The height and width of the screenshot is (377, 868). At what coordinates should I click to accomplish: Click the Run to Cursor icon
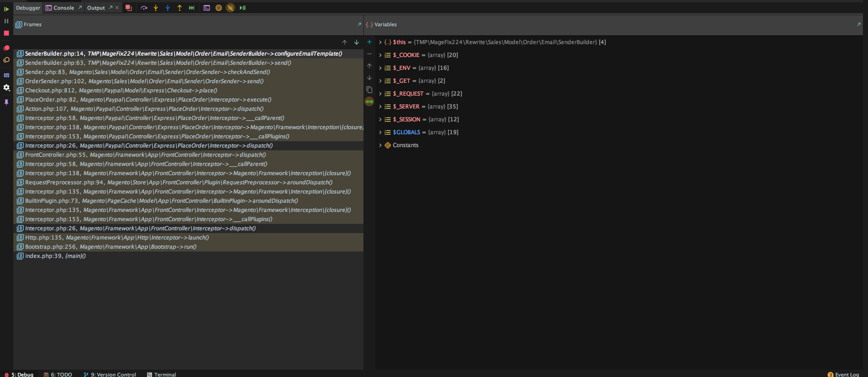[192, 8]
